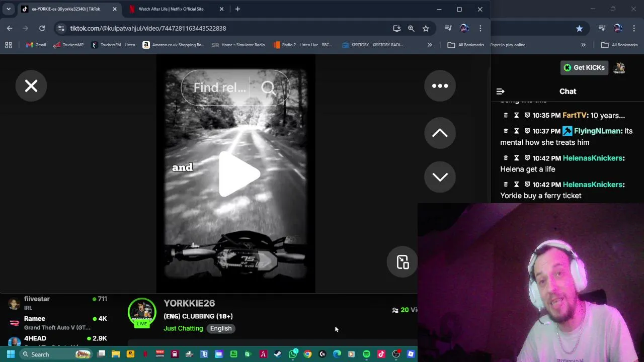Open FartTV's chat username
Viewport: 644px width, 362px height.
574,115
